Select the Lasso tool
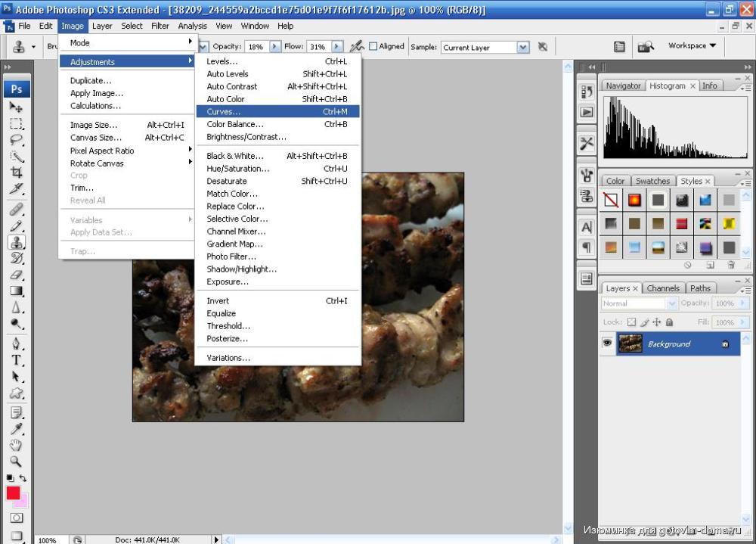756x544 pixels. click(17, 140)
